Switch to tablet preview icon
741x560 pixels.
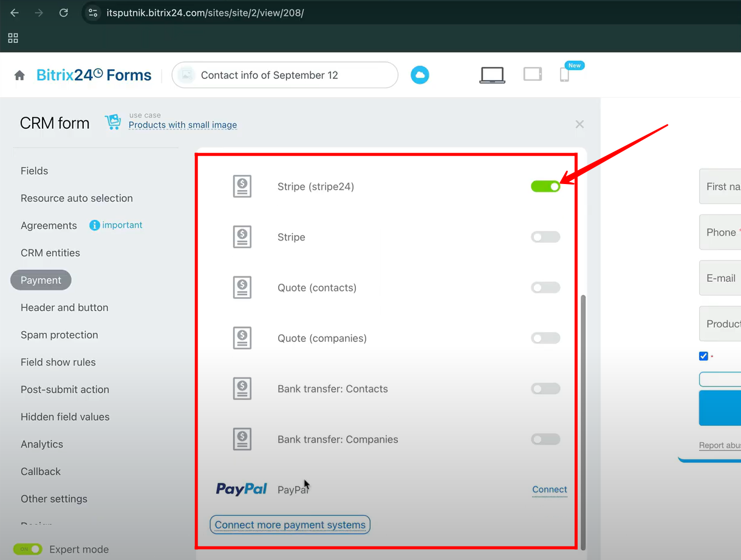532,74
